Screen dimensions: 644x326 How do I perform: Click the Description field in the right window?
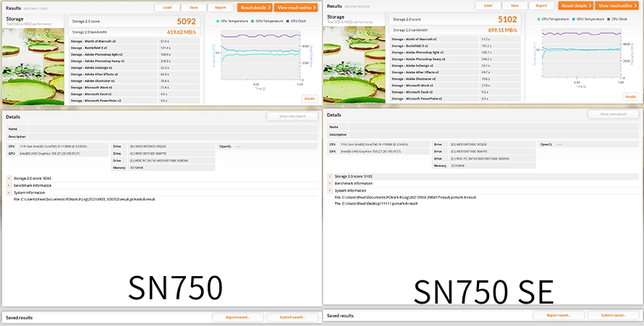coord(494,134)
